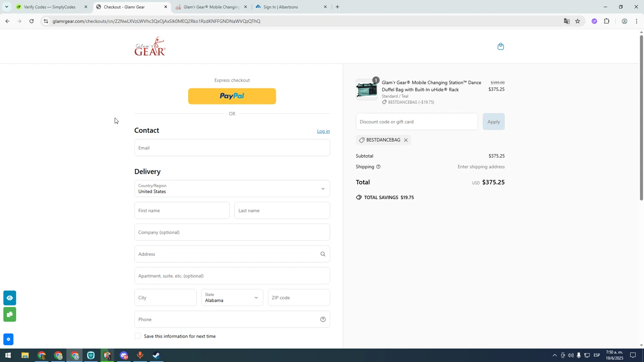Click the City field
This screenshot has width=644, height=362.
165,298
